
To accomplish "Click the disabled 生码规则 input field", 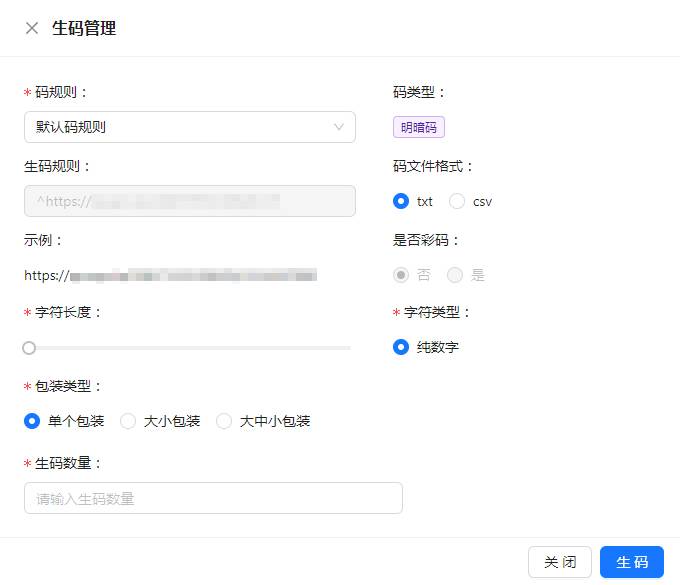I will pos(190,201).
